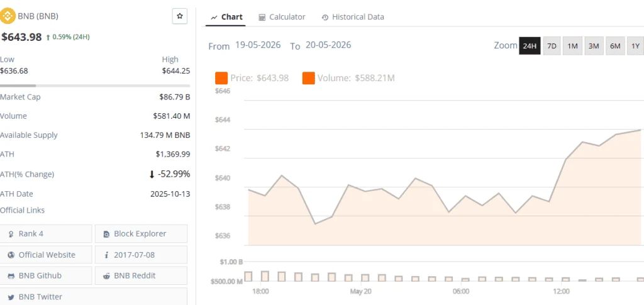Click the Available Supply 134.79 M BNB

pyautogui.click(x=165, y=135)
